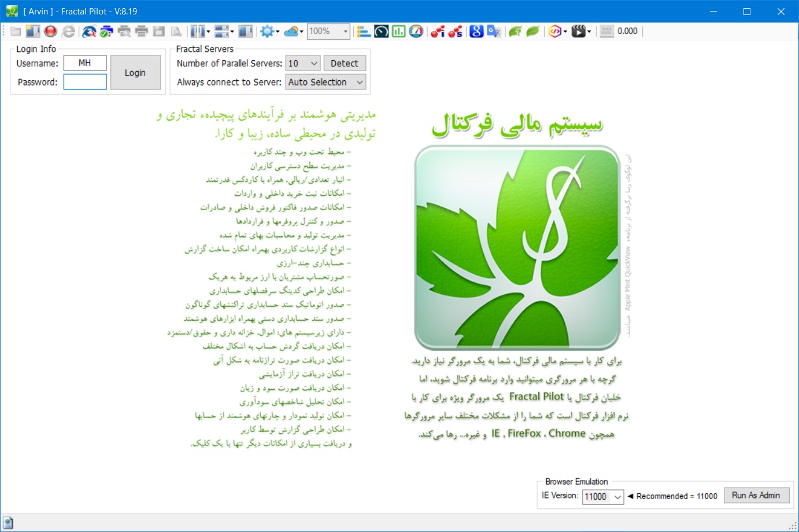This screenshot has width=799, height=532.
Task: Click the 'Password:' label
Action: 38,82
